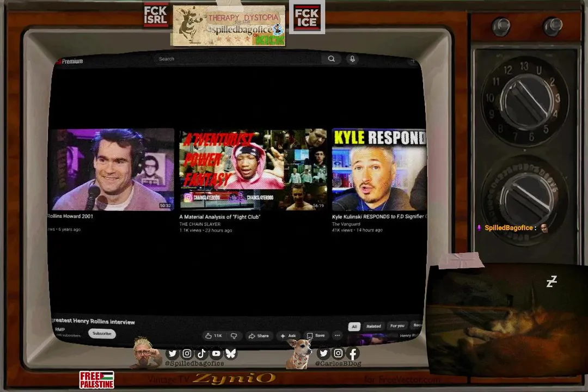The width and height of the screenshot is (588, 392).
Task: Click the Instagram icon above @CarlosBDog
Action: [338, 353]
